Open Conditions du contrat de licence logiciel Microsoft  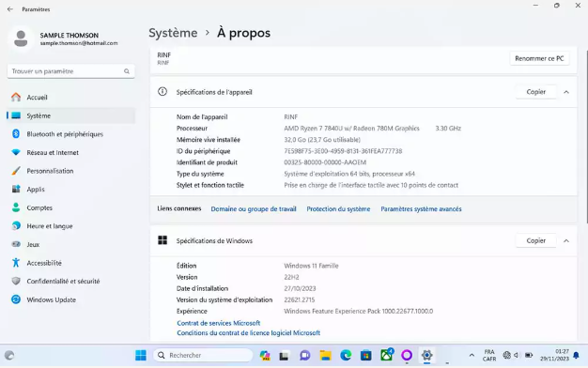(249, 332)
